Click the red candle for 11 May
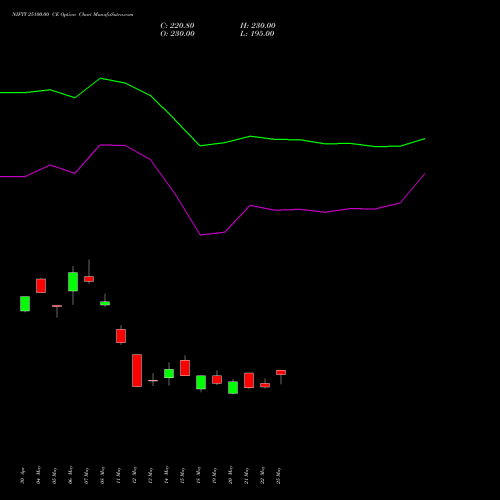500x500 pixels. click(121, 336)
